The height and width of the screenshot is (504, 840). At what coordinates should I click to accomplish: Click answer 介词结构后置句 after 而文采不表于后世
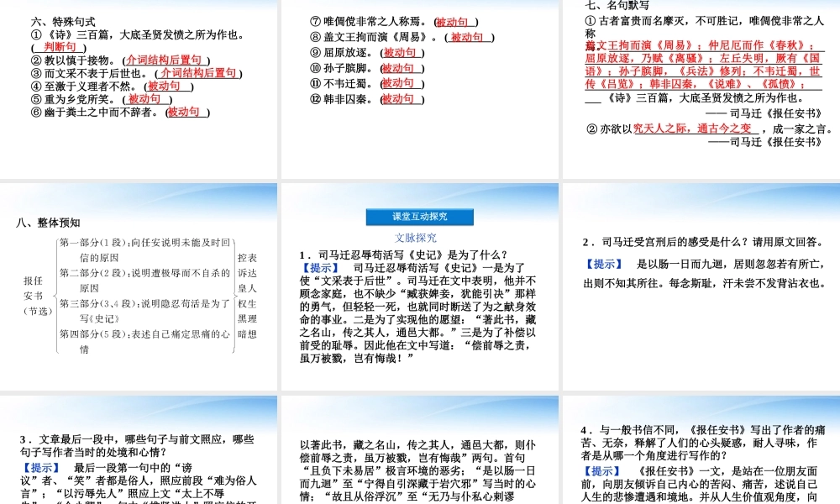click(x=198, y=73)
